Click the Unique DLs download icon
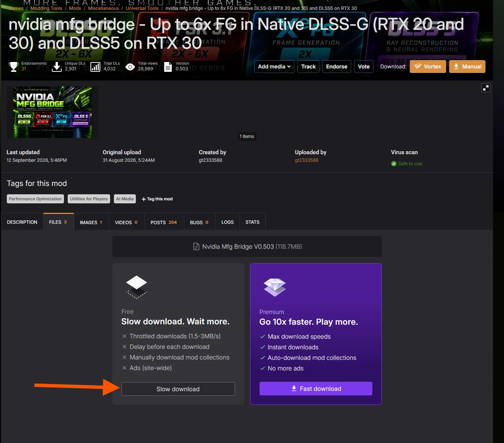Image resolution: width=504 pixels, height=443 pixels. point(57,67)
